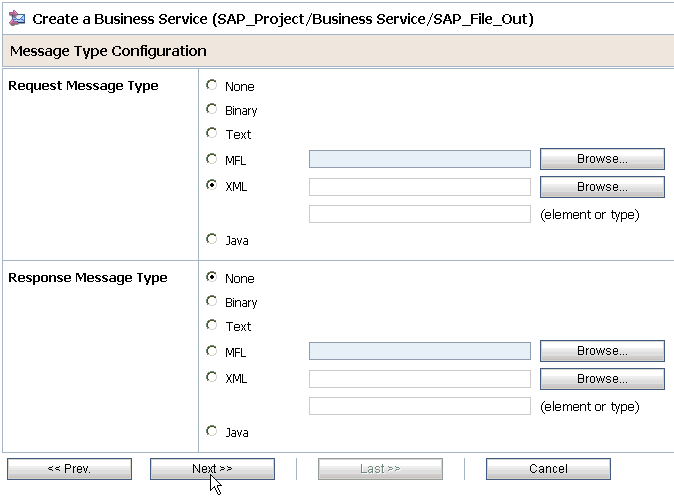Select Text for Request Message Type

pos(211,133)
